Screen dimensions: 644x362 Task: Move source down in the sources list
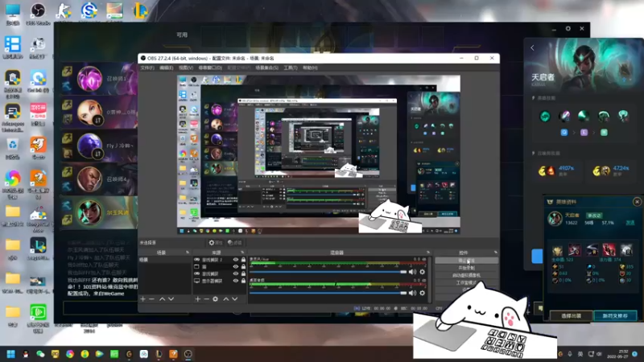point(234,299)
